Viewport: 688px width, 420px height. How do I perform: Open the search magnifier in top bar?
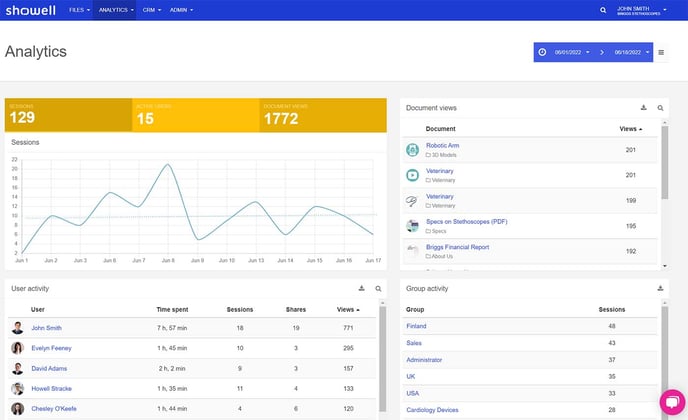pyautogui.click(x=603, y=10)
